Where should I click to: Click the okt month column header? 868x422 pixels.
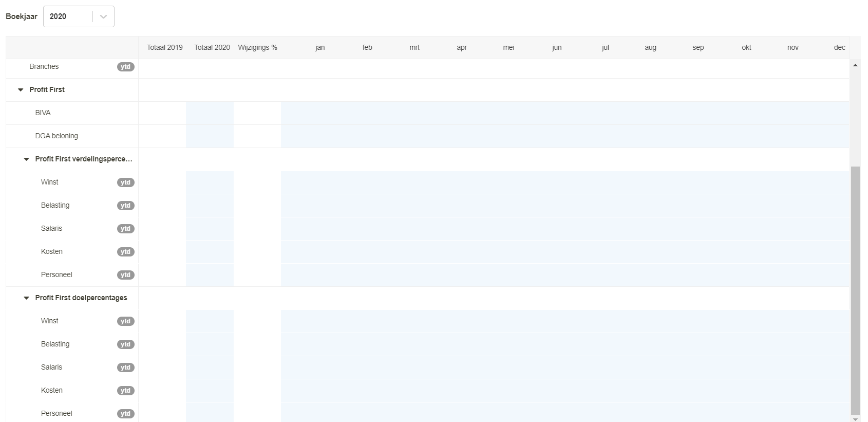pyautogui.click(x=746, y=47)
